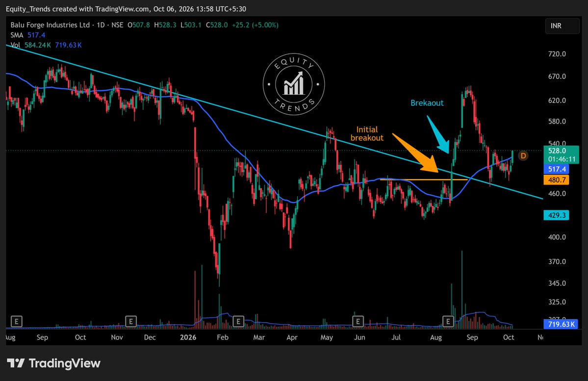
Task: Click the 400.0 price axis label
Action: click(x=557, y=237)
